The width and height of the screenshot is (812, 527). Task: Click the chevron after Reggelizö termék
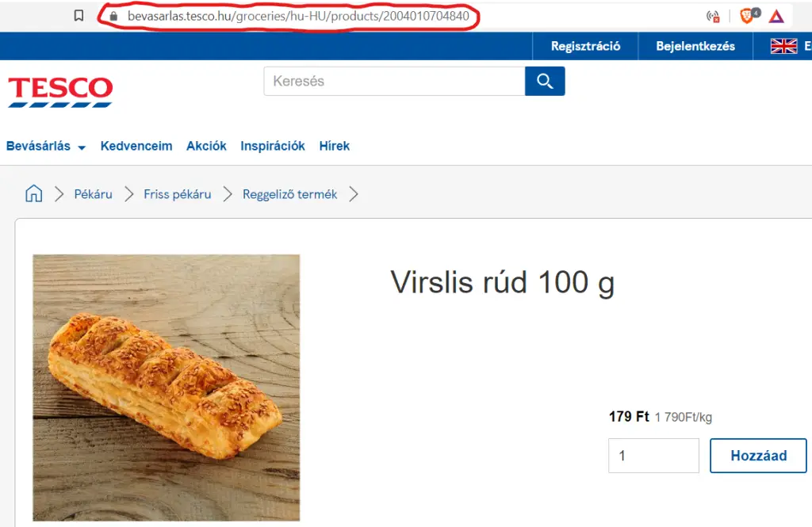[x=354, y=194]
